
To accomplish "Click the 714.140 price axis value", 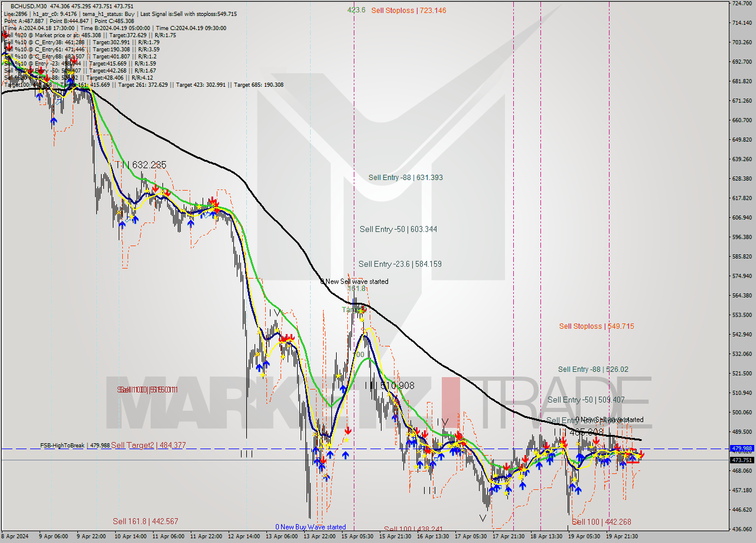I will click(x=742, y=22).
